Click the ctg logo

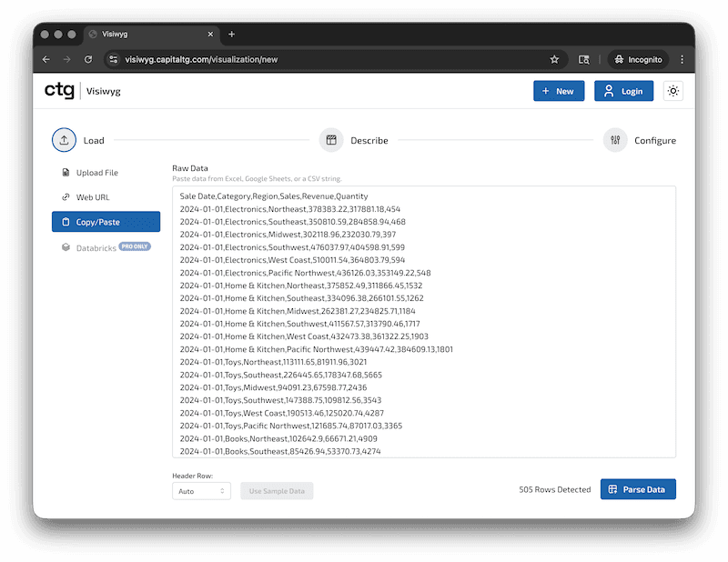[x=59, y=91]
